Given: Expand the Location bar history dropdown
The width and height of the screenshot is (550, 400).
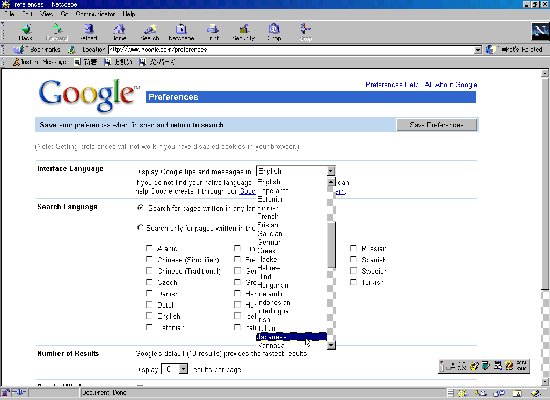Looking at the screenshot, I should 477,50.
